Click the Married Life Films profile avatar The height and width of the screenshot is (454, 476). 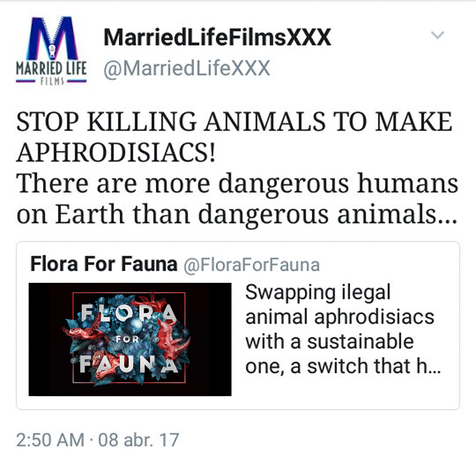coord(51,51)
